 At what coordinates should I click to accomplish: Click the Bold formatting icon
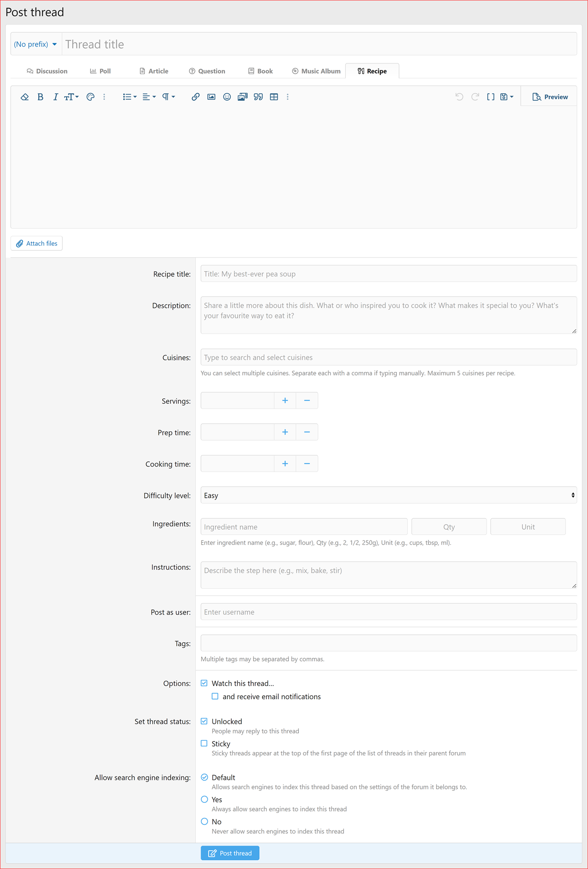[x=40, y=97]
